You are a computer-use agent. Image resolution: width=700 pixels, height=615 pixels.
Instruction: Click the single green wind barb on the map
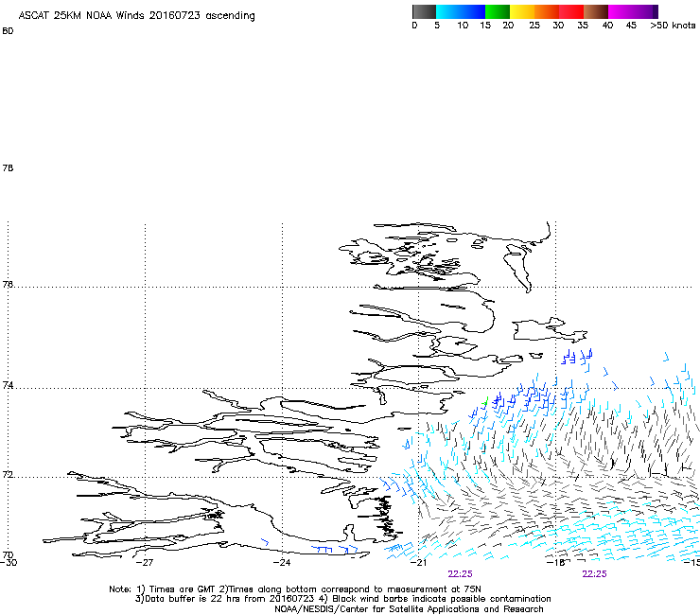pos(485,401)
